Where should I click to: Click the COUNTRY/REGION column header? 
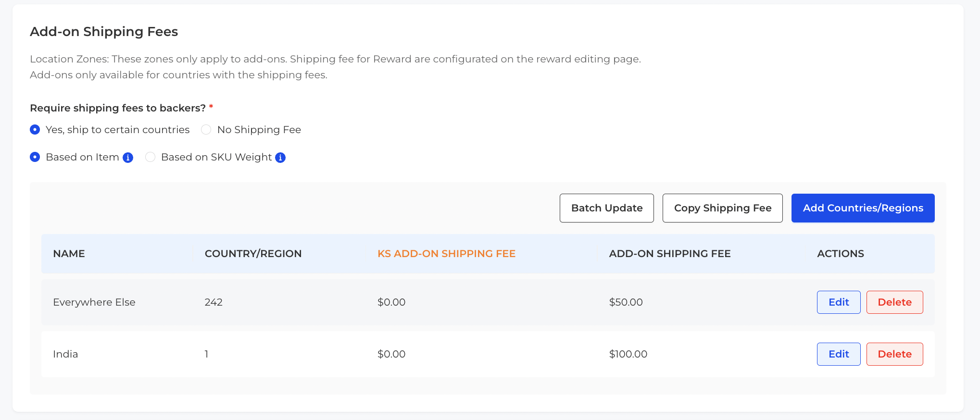253,254
